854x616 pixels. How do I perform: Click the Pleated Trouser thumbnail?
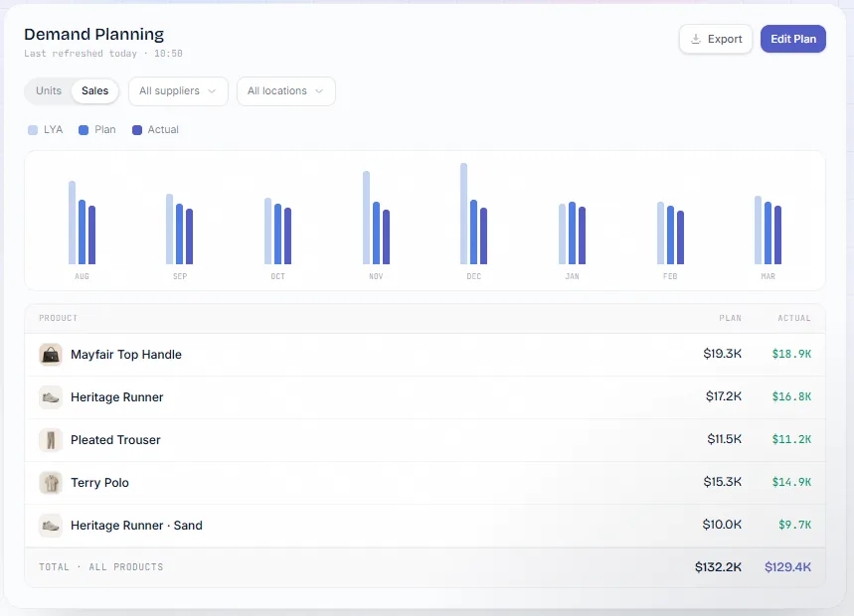[x=51, y=440]
